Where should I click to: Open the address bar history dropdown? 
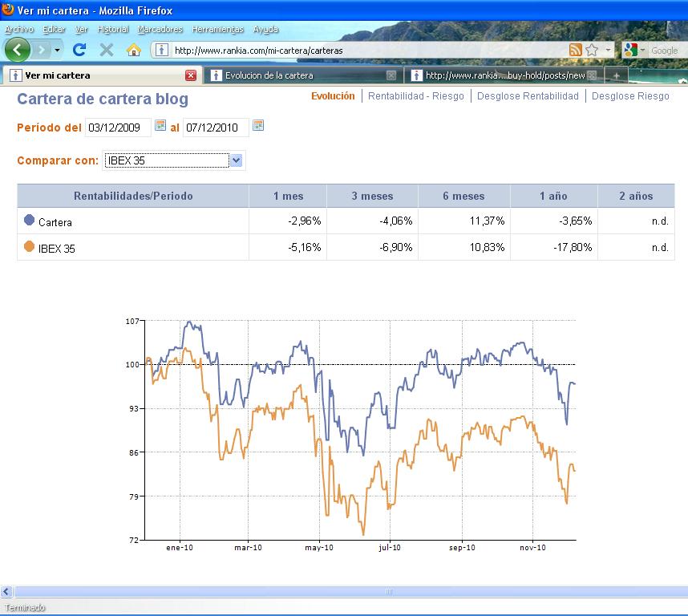pyautogui.click(x=608, y=50)
